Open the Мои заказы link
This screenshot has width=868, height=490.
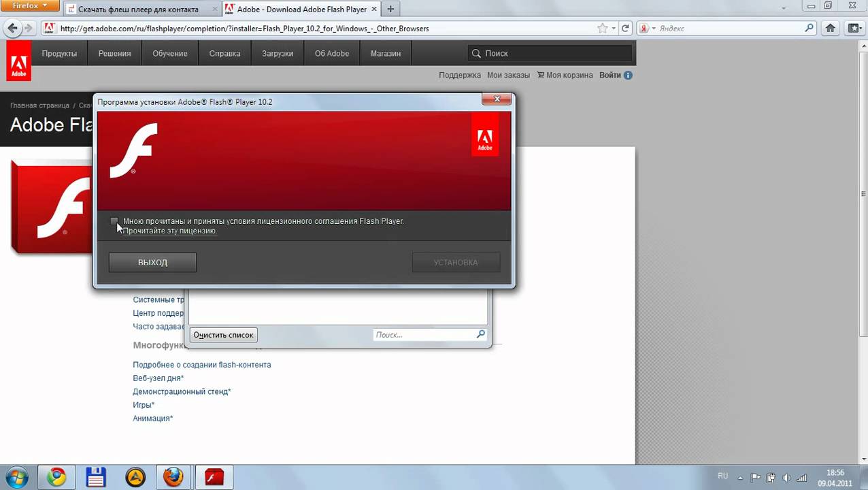click(508, 75)
